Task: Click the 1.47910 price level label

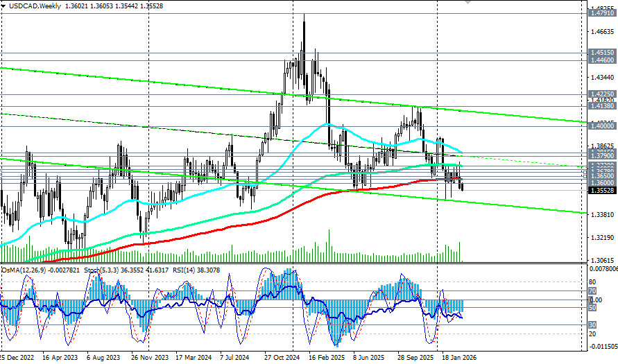Action: pos(602,13)
